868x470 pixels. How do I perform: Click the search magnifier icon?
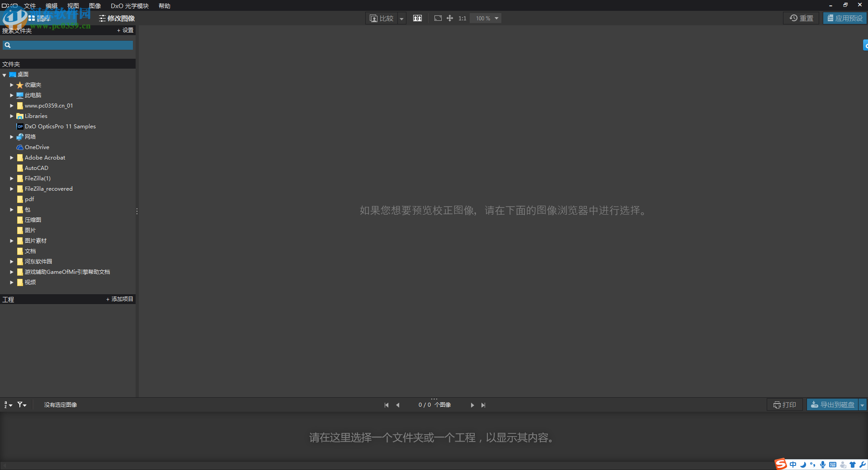coord(8,45)
